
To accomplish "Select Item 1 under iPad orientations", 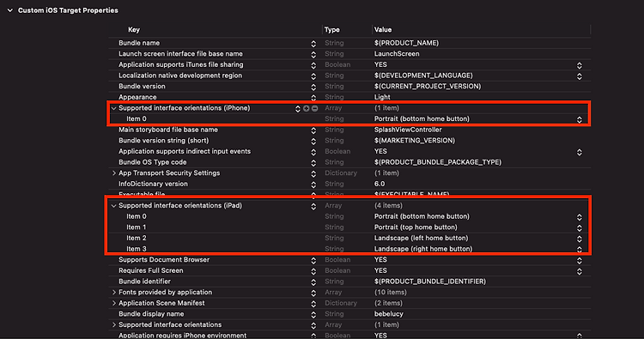I will tap(136, 227).
